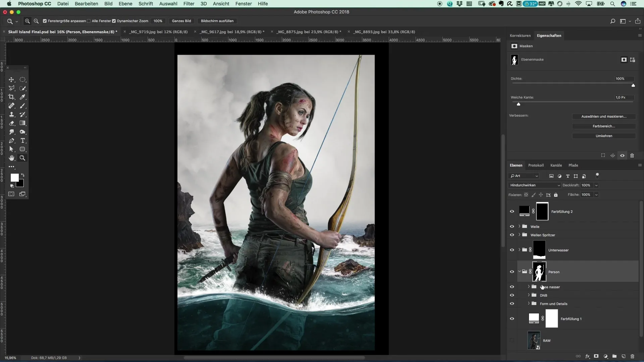Select the Brush tool
This screenshot has height=362, width=644.
22,106
